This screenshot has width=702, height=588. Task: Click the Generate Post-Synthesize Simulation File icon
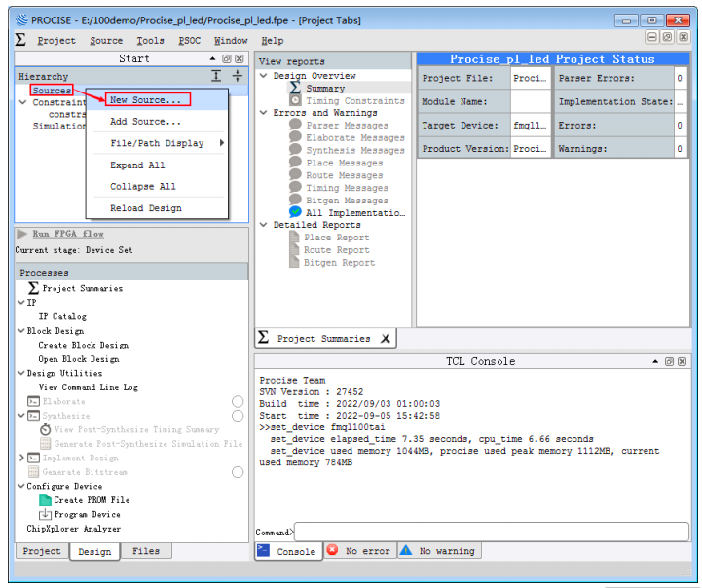pos(45,444)
